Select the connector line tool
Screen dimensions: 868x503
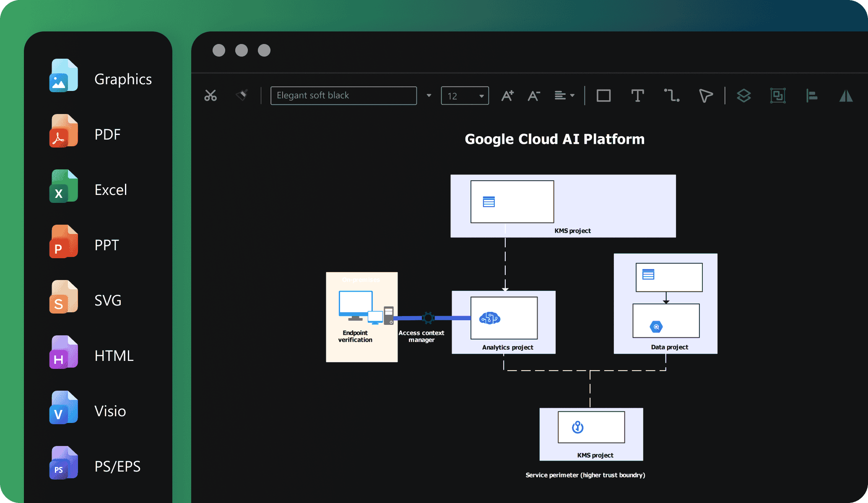pyautogui.click(x=672, y=96)
